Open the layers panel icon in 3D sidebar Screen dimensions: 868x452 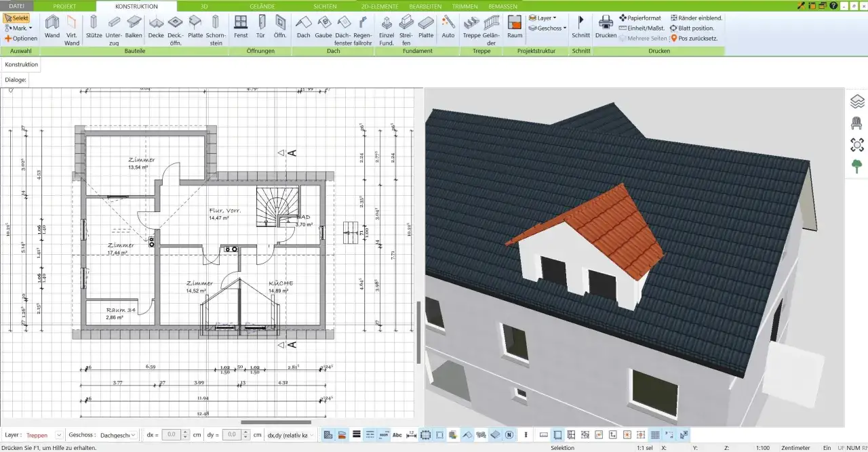click(x=857, y=102)
